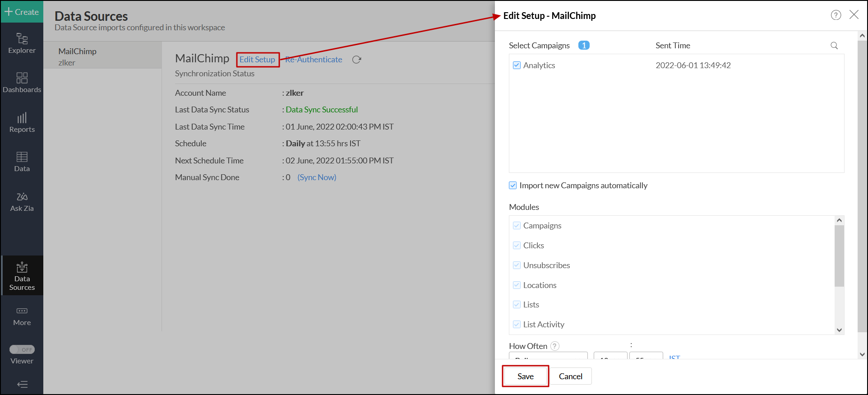Click the refresh sync icon beside Re-Authenticate
Viewport: 868px width, 395px height.
coord(357,60)
